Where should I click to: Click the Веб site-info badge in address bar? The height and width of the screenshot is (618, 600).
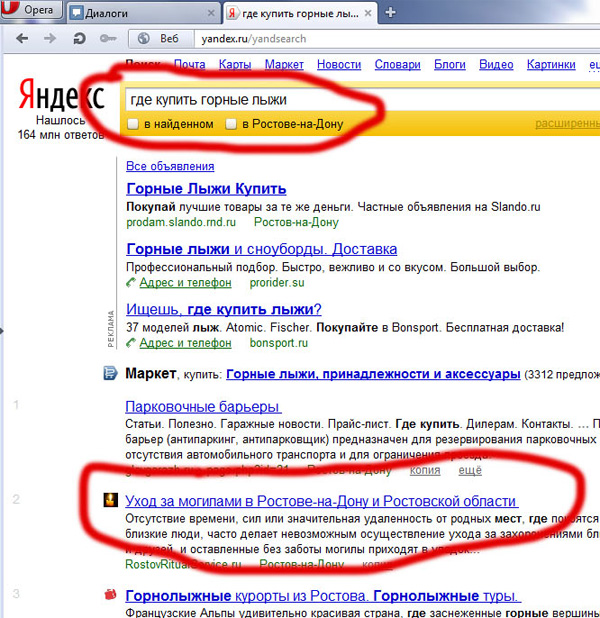tap(160, 39)
